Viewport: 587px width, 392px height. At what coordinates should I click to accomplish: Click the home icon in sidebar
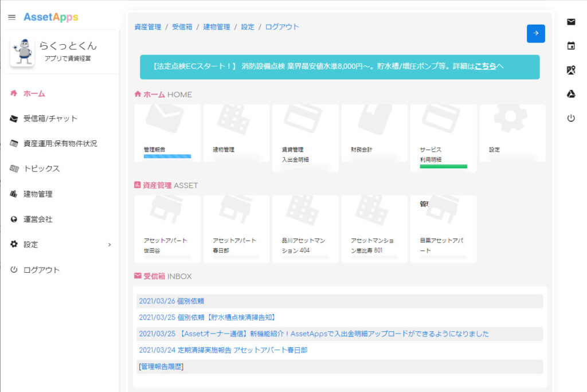pyautogui.click(x=14, y=93)
